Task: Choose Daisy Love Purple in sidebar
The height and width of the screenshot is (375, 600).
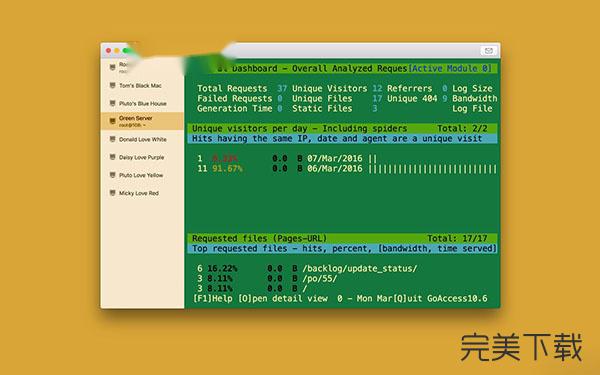Action: tap(141, 157)
